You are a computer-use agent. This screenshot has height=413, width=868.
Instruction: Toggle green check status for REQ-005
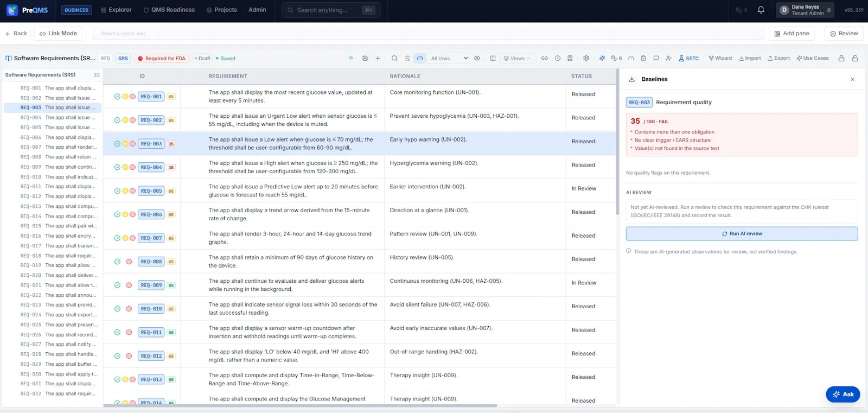click(x=117, y=191)
